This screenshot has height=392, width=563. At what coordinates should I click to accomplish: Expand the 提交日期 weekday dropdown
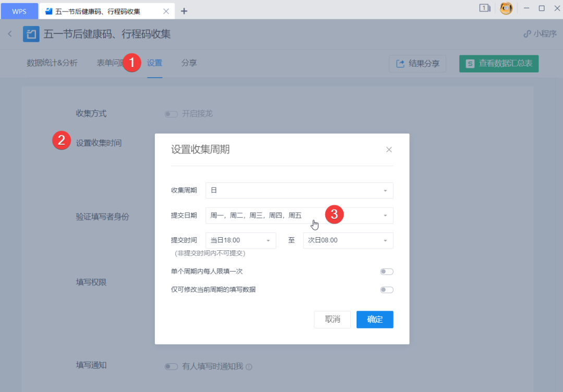pos(299,215)
